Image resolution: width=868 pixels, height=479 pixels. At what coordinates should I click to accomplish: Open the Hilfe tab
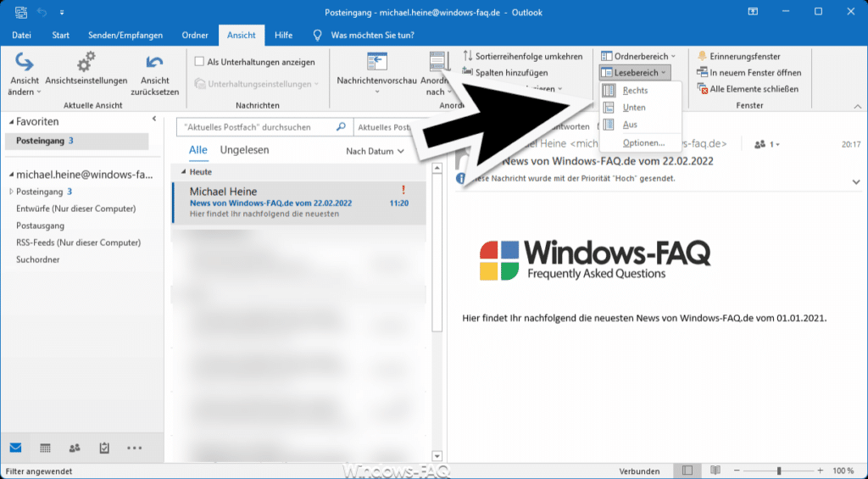click(283, 35)
